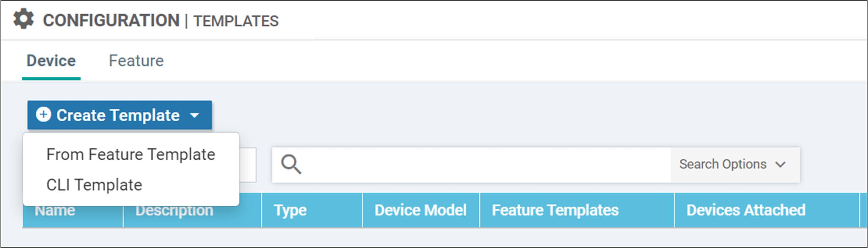Expand the Search Options chevron
Viewport: 868px width, 248px height.
point(780,165)
